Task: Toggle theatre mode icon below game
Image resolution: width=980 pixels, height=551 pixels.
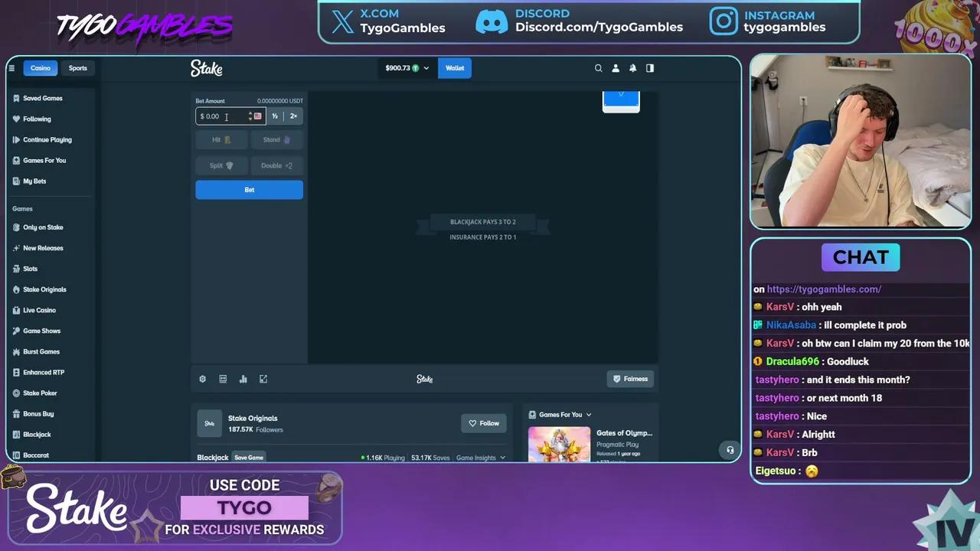Action: pyautogui.click(x=223, y=379)
